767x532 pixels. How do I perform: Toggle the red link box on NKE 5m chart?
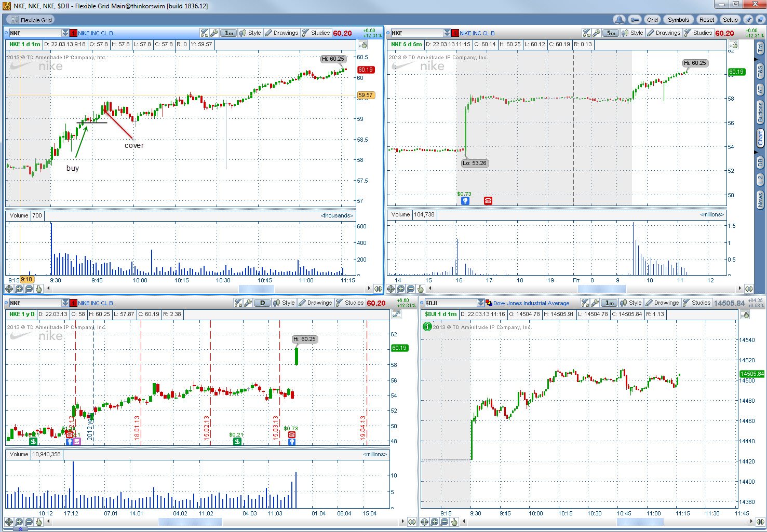click(x=455, y=33)
